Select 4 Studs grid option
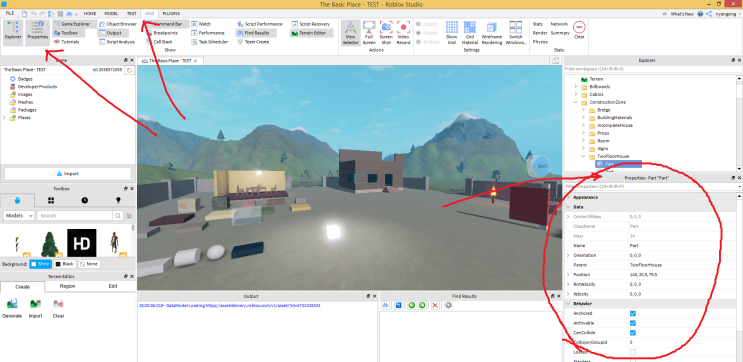Image resolution: width=743 pixels, height=362 pixels. point(427,33)
